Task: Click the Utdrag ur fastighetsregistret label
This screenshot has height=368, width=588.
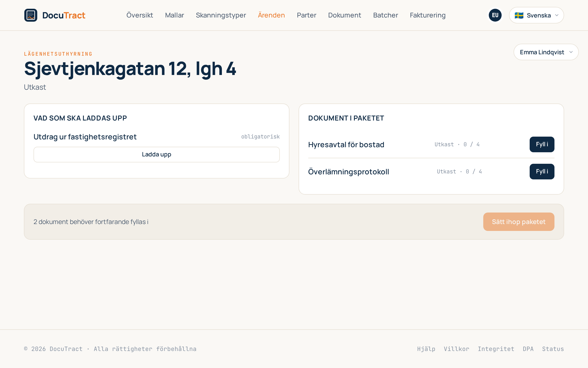Action: [x=85, y=137]
